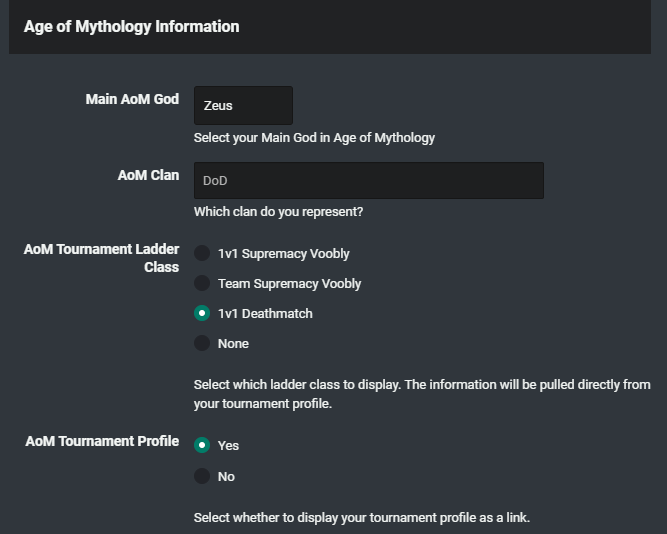Select the 1v1 Supremacy Voobly radio button
The width and height of the screenshot is (667, 534).
tap(202, 254)
